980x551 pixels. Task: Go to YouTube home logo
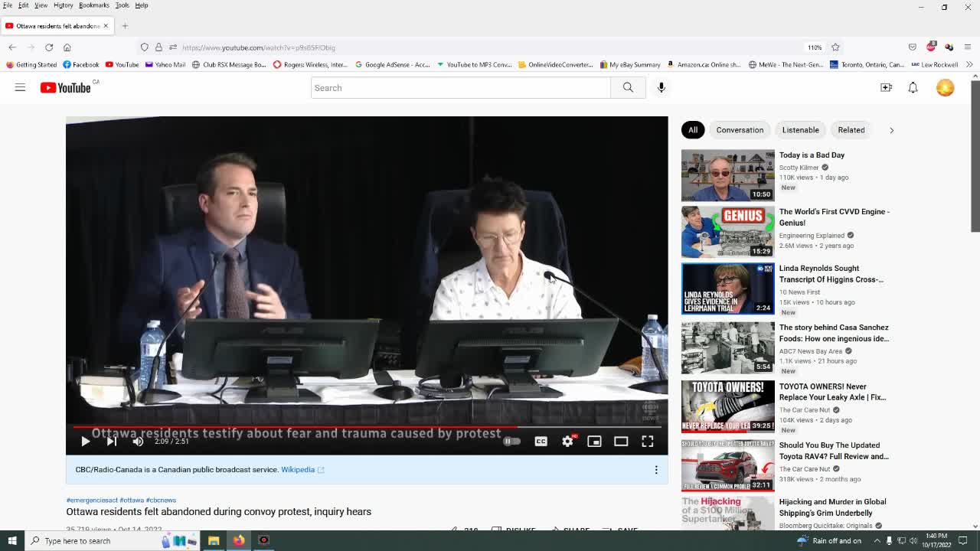(66, 88)
